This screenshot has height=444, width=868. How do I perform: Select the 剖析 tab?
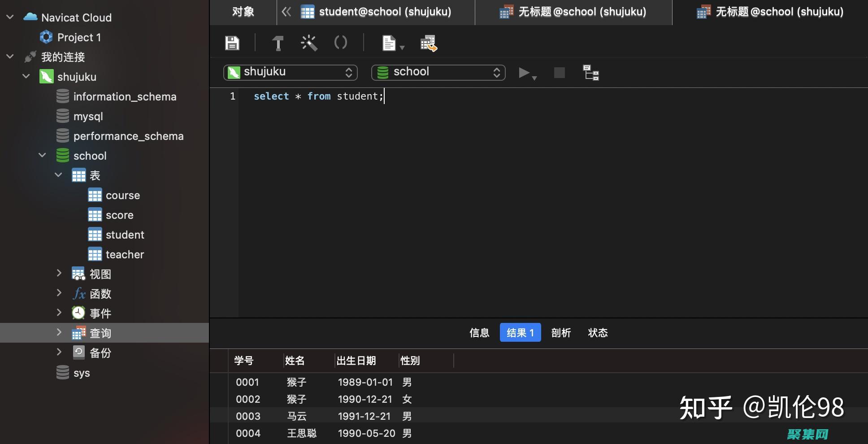(560, 332)
